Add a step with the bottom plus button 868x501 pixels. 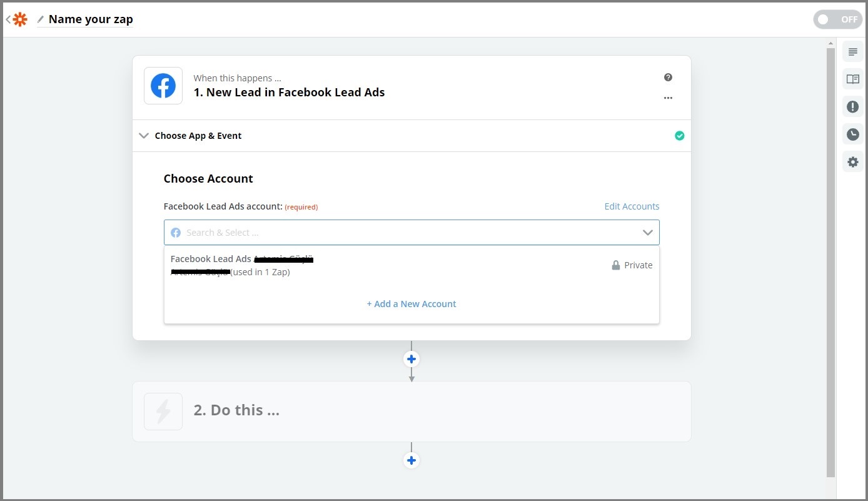tap(411, 460)
